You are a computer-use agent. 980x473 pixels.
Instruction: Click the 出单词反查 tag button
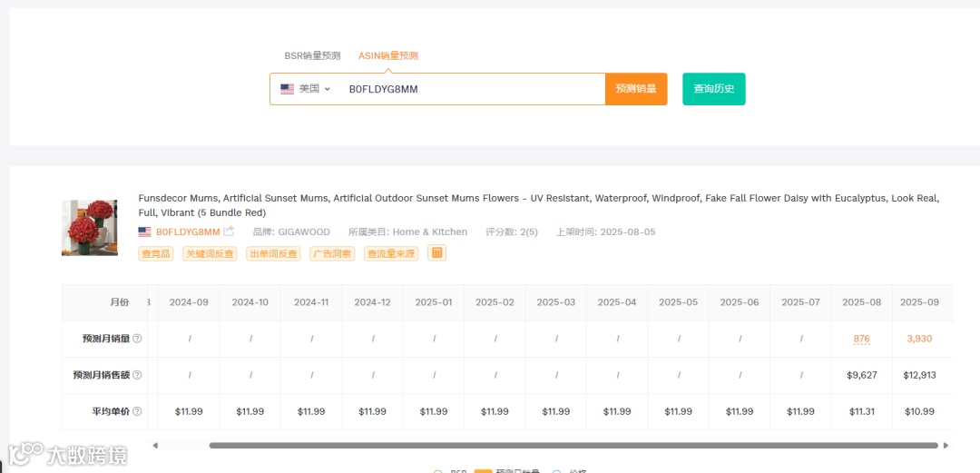coord(273,253)
